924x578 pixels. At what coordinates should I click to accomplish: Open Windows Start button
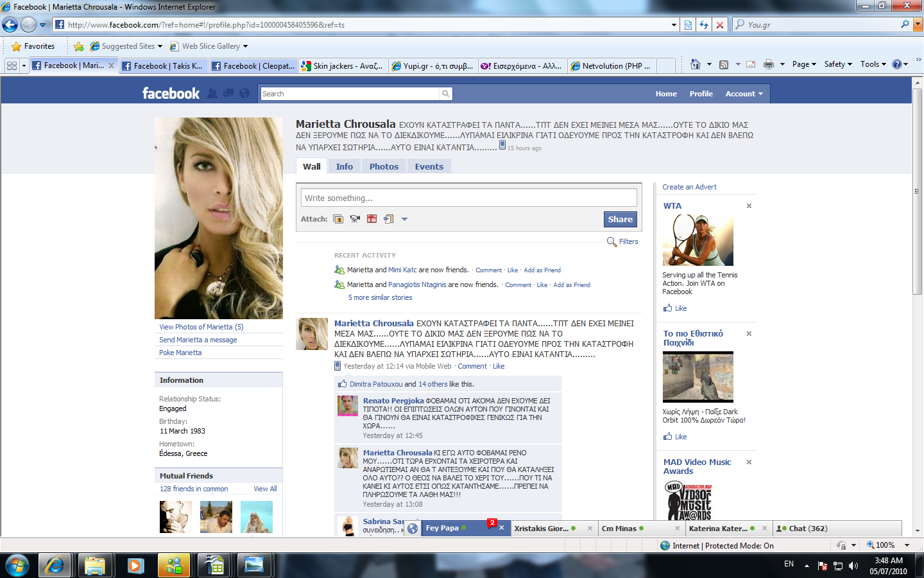pyautogui.click(x=17, y=565)
